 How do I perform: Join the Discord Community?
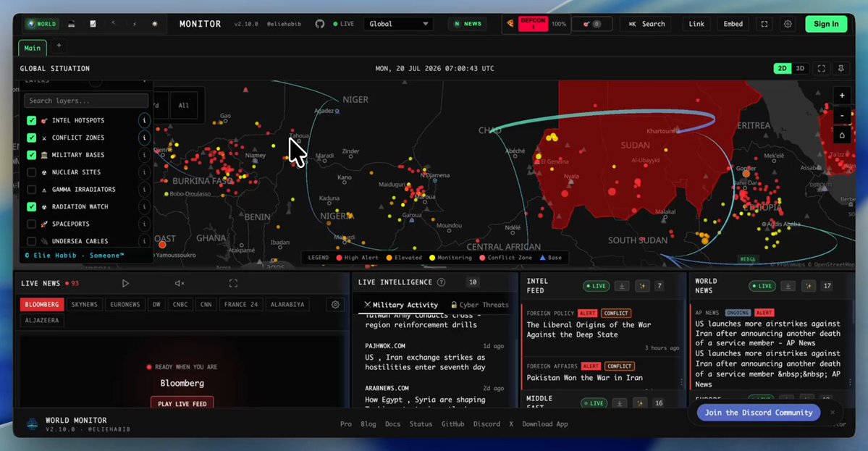[x=759, y=412]
